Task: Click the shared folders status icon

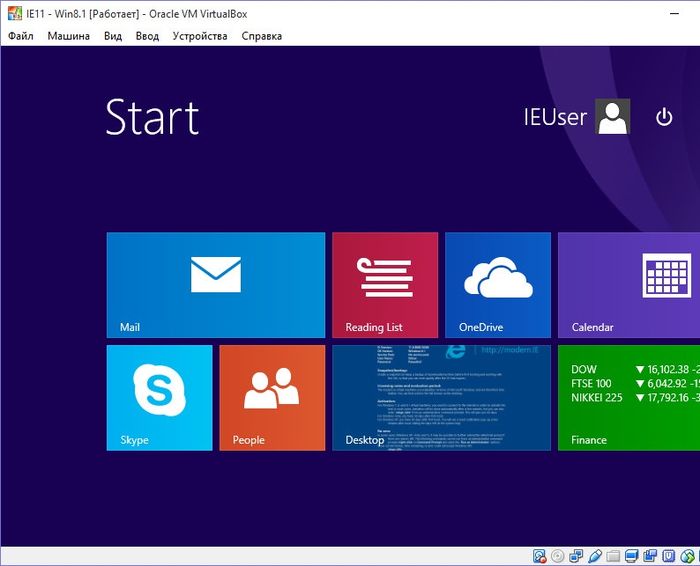Action: [613, 556]
